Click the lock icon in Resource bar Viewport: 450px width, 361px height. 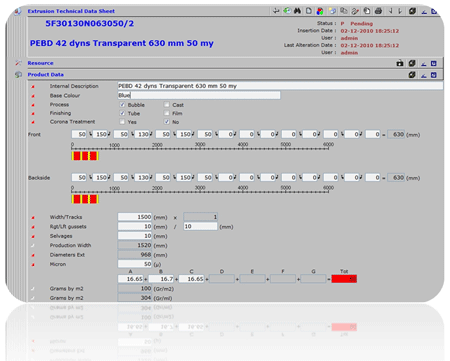pyautogui.click(x=400, y=63)
